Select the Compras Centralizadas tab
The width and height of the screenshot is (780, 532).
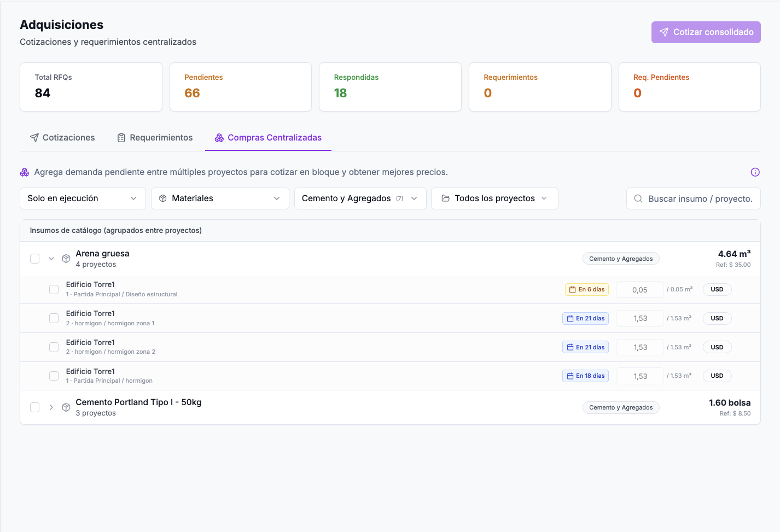[x=268, y=138]
